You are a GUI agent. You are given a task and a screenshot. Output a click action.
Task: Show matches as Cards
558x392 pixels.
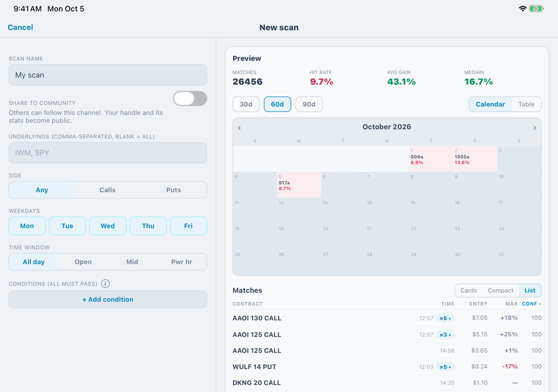468,290
